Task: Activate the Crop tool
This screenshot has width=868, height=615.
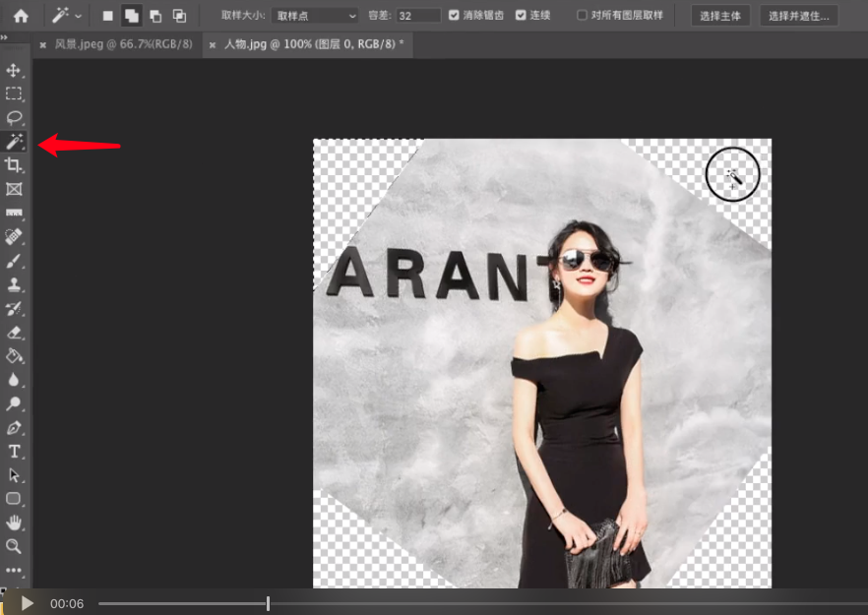Action: click(x=15, y=166)
